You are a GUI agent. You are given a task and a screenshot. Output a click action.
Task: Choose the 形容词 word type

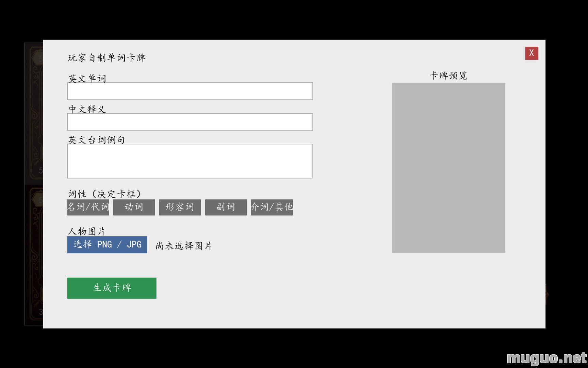point(180,207)
